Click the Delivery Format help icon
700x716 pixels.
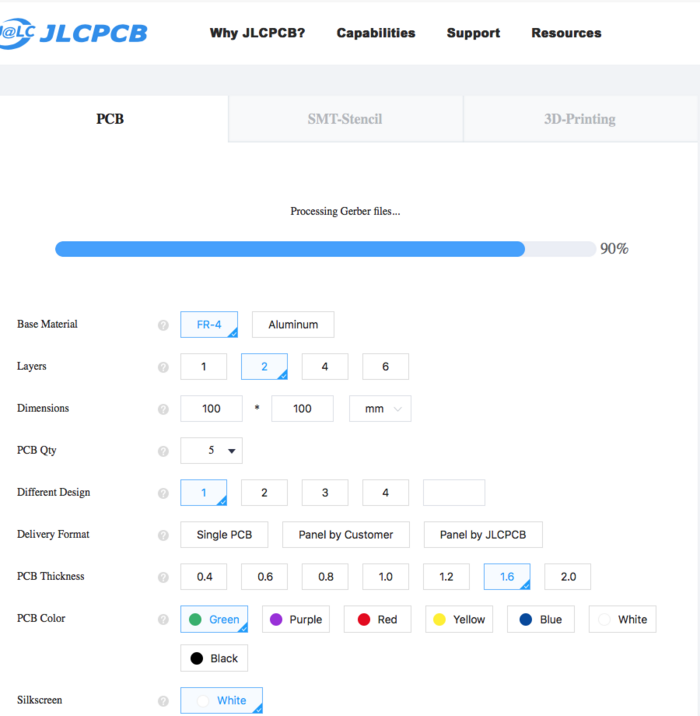tap(163, 535)
